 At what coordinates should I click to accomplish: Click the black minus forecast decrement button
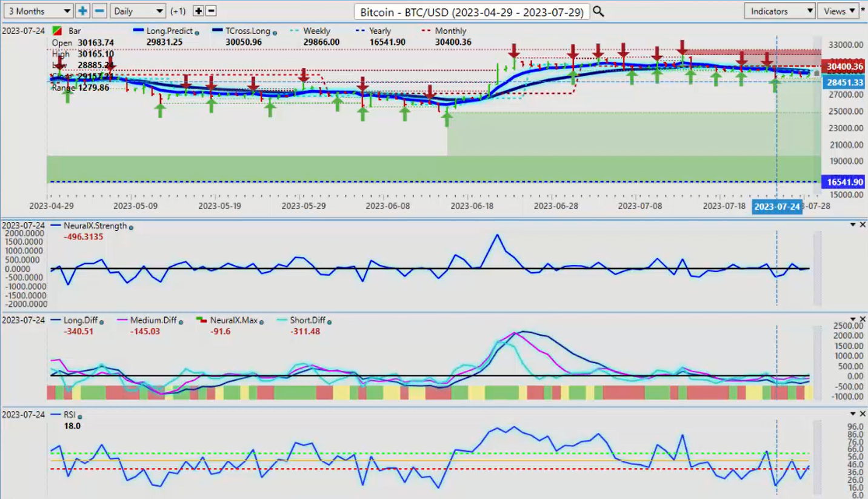(x=211, y=11)
